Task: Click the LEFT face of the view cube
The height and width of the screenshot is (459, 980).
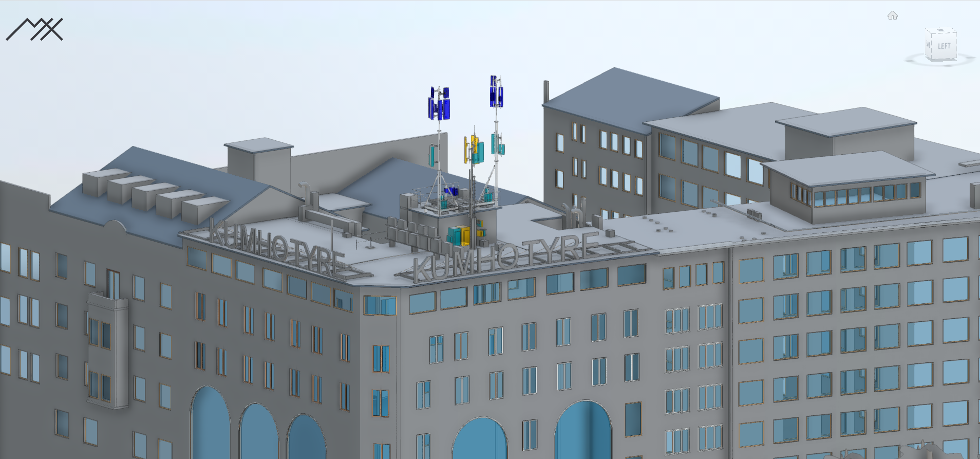Action: tap(944, 46)
